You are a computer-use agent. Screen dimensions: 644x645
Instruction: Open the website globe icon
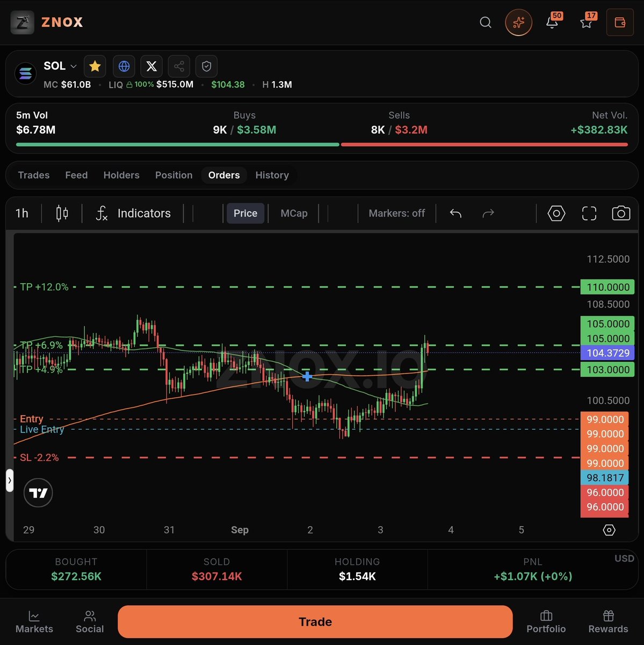click(x=124, y=66)
